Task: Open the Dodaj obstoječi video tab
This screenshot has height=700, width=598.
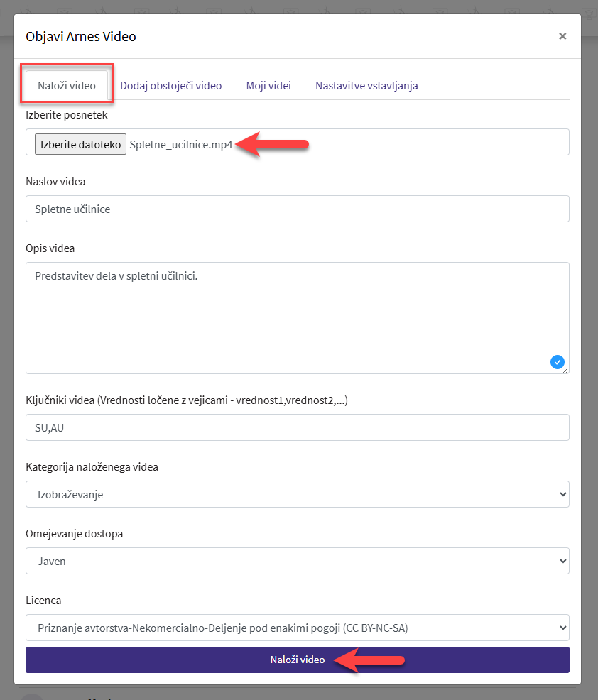Action: coord(170,85)
